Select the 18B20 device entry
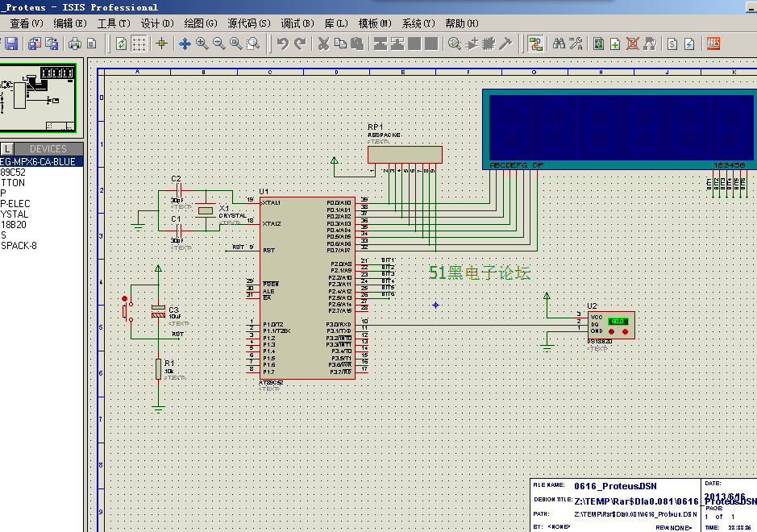Screen dimensions: 757x532 coord(42,224)
